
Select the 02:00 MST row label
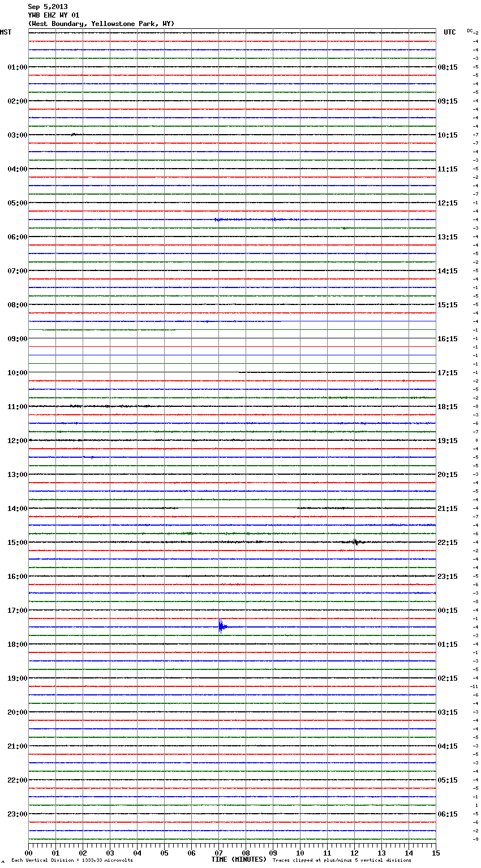coord(18,101)
